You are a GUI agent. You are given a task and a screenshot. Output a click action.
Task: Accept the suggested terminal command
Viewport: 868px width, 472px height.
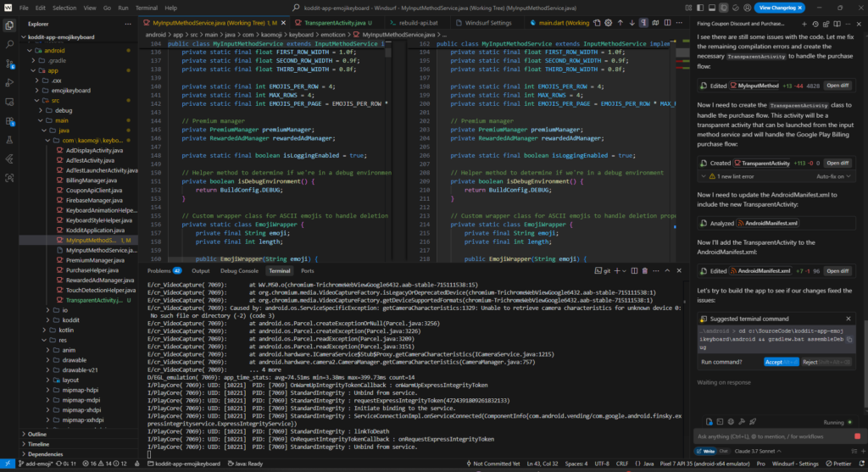coord(781,362)
